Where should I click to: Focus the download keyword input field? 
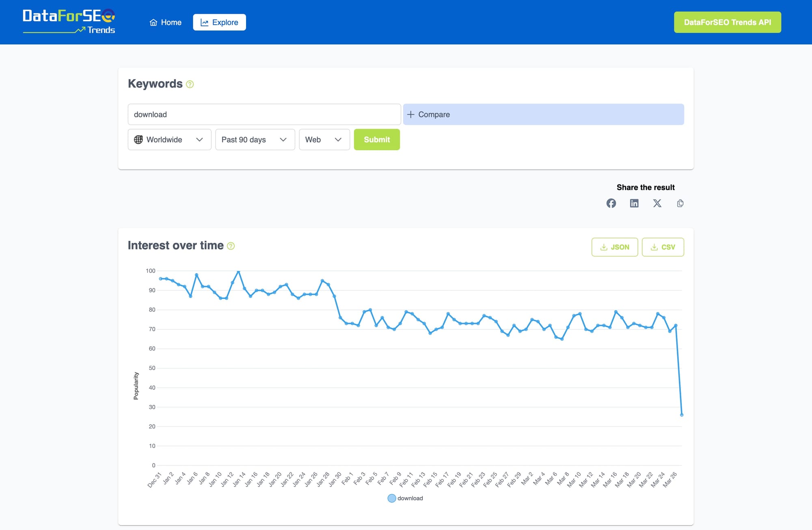pos(264,115)
